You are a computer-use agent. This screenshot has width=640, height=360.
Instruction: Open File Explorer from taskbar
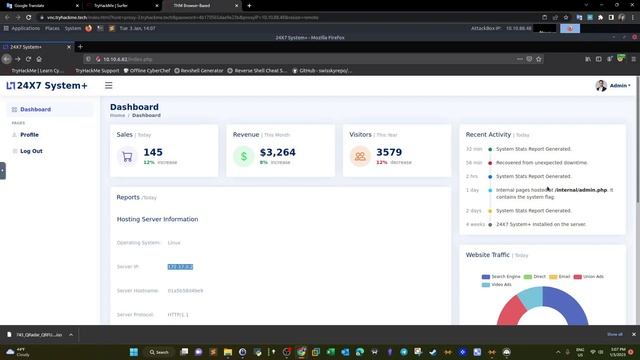228,352
